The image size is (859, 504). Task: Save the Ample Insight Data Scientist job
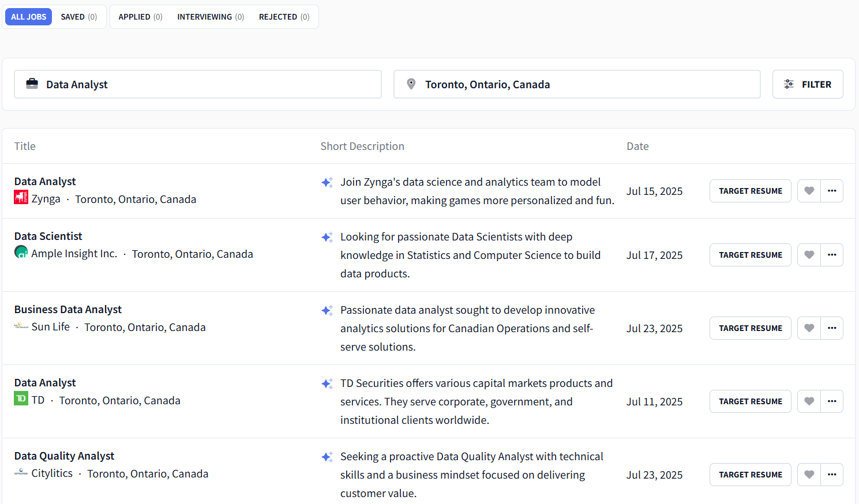click(809, 255)
